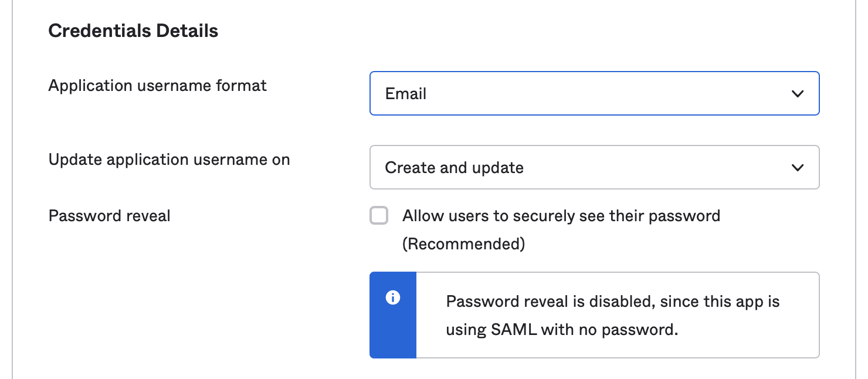Click the chevron arrow beside Create and update
Image resolution: width=868 pixels, height=379 pixels.
797,168
